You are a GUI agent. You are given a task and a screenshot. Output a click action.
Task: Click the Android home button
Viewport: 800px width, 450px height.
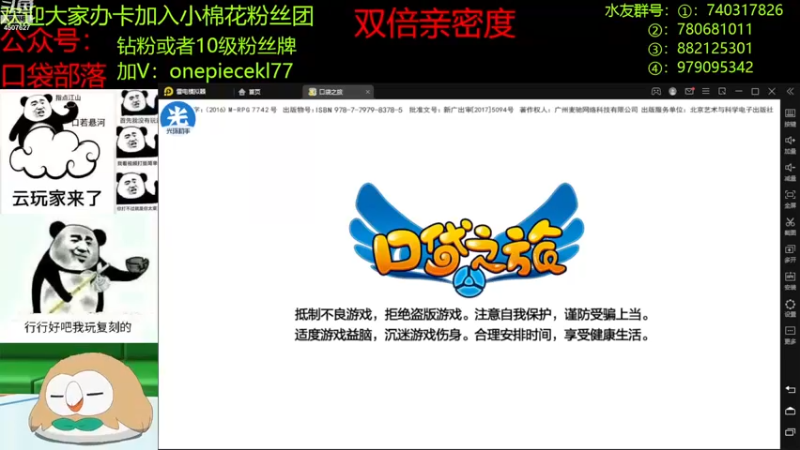click(790, 411)
